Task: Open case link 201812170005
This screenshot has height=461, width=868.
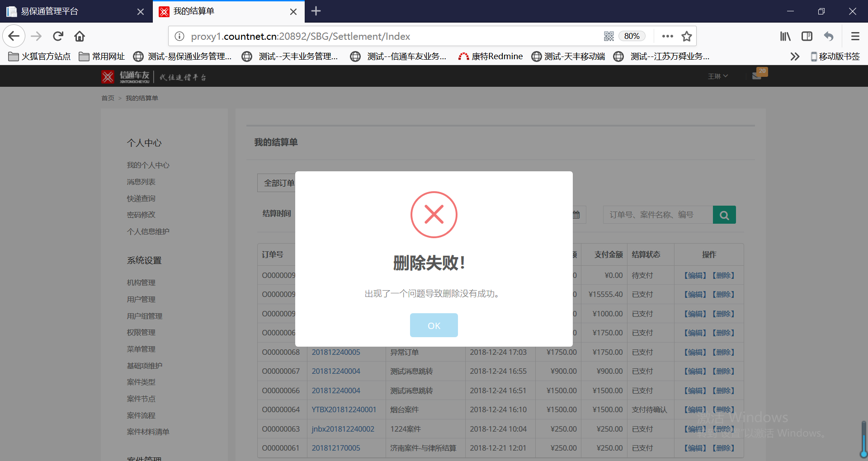Action: click(336, 448)
